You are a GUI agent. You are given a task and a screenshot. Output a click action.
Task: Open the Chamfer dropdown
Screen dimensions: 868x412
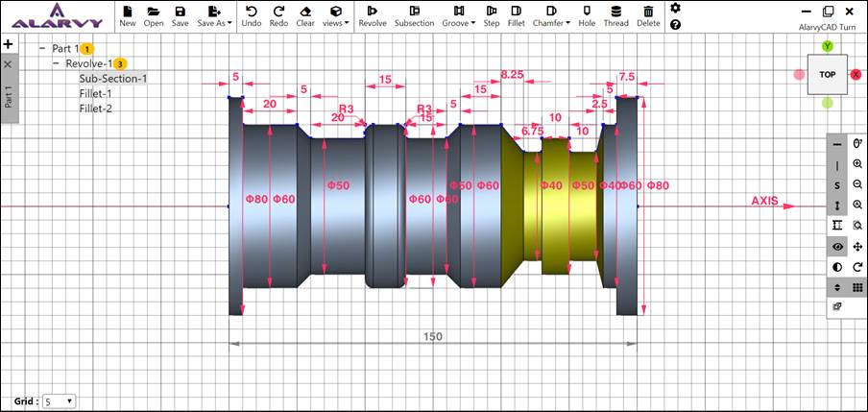point(551,16)
